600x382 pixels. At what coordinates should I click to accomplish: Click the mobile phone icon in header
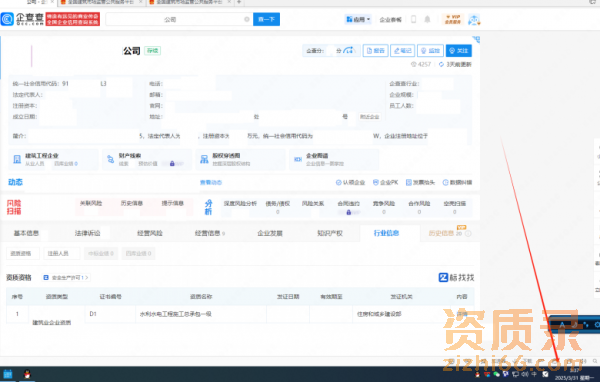coord(413,19)
